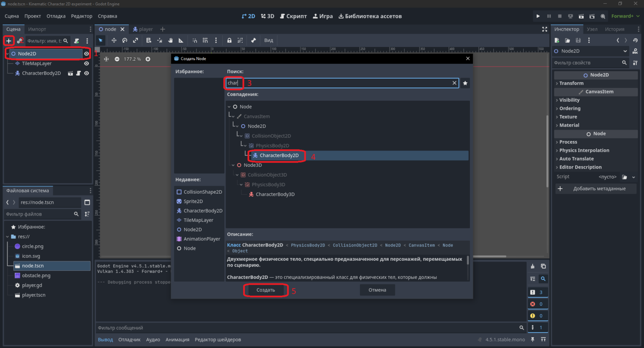644x348 pixels.
Task: Select the Scale Mode tool
Action: (x=135, y=40)
